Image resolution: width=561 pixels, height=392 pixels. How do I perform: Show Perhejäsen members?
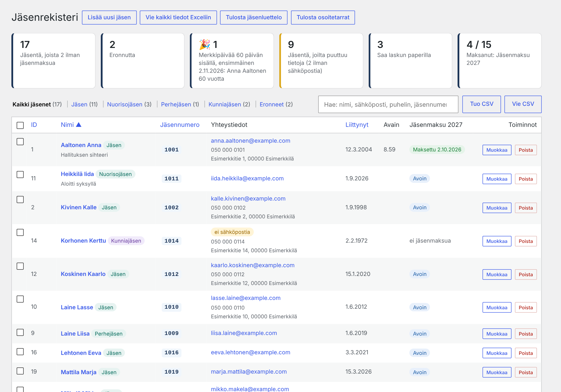coord(180,104)
